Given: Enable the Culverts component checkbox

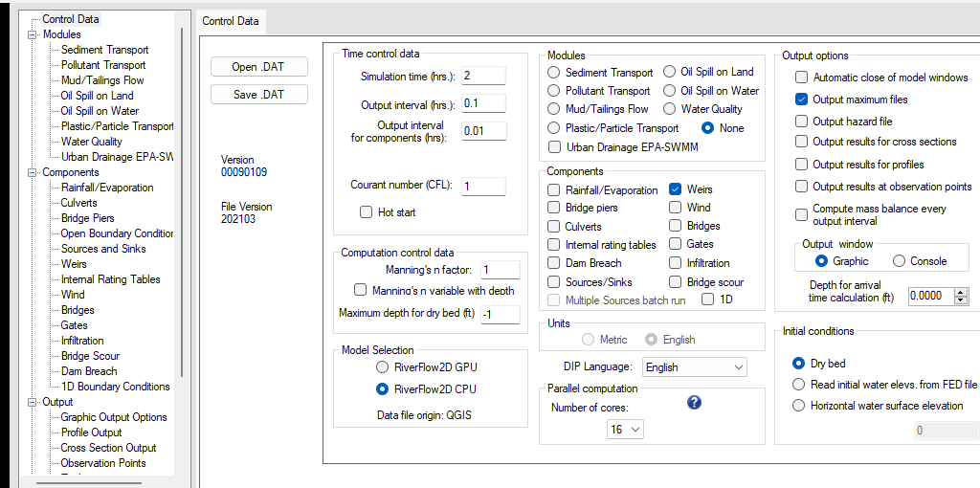Looking at the screenshot, I should [554, 226].
